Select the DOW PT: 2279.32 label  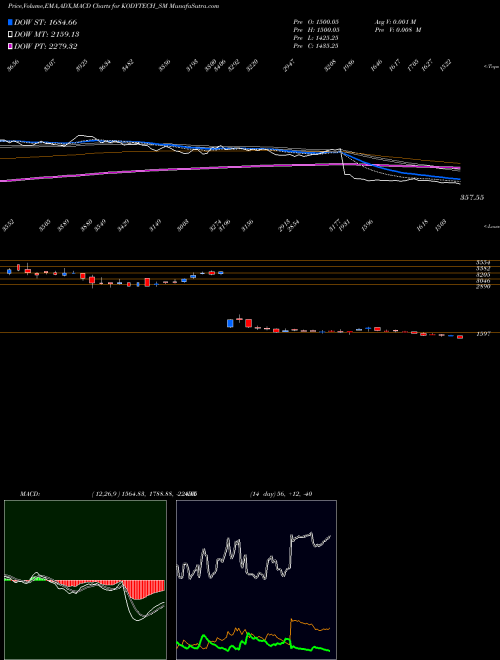[x=45, y=46]
